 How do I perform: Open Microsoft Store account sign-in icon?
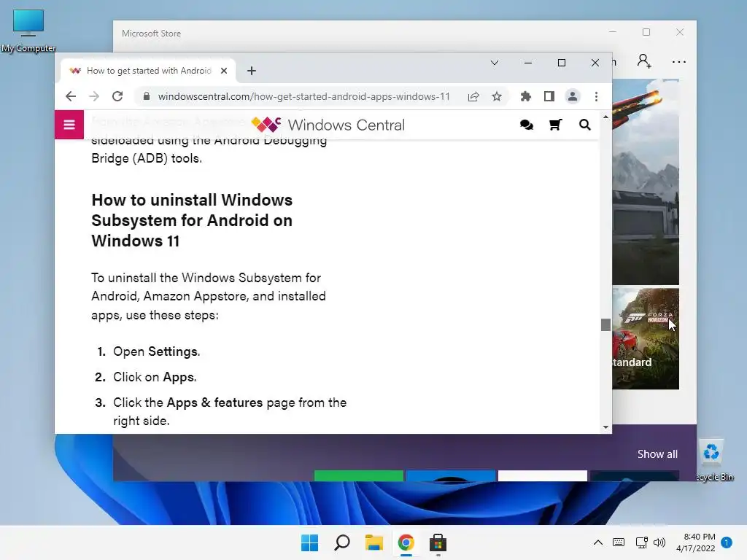coord(644,61)
